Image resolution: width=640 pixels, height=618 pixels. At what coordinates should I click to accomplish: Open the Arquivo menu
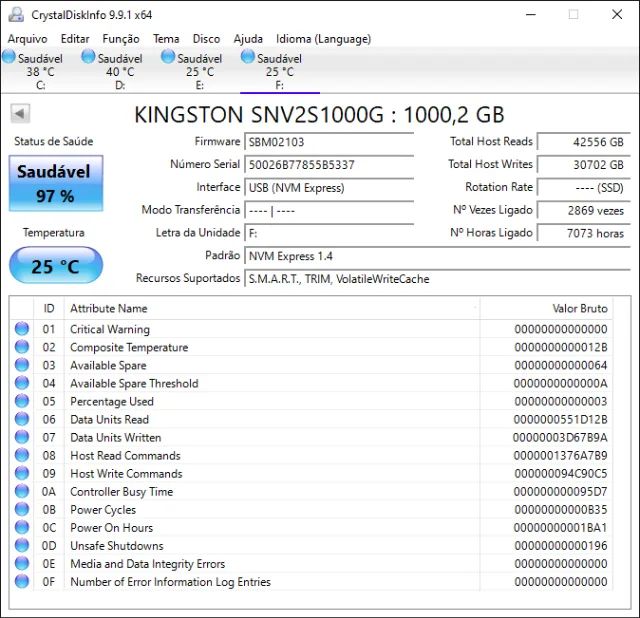coord(27,39)
